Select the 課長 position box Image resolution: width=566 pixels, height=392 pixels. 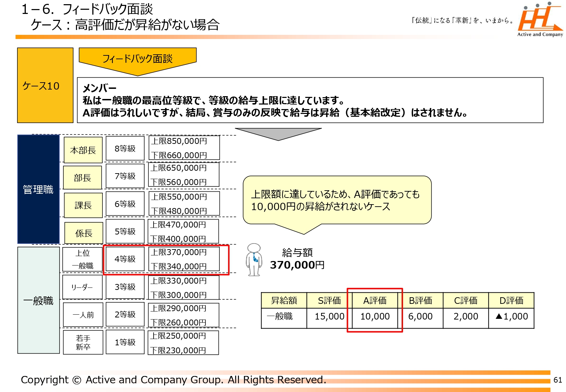(x=83, y=205)
